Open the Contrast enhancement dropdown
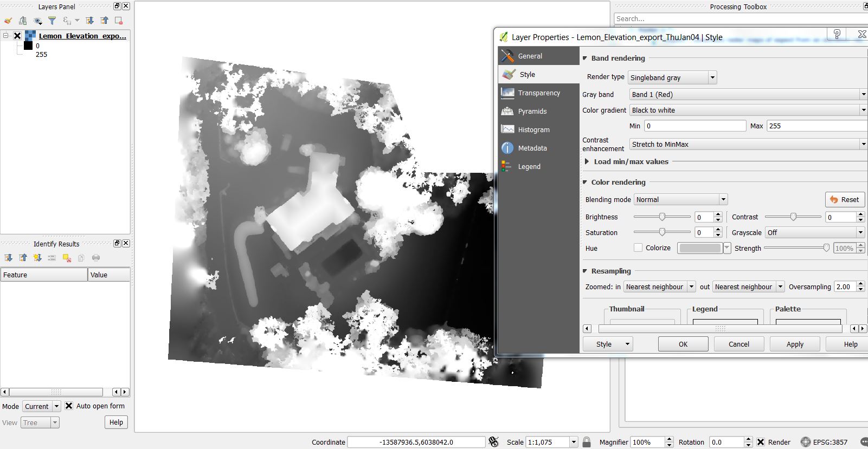868x449 pixels. (748, 144)
